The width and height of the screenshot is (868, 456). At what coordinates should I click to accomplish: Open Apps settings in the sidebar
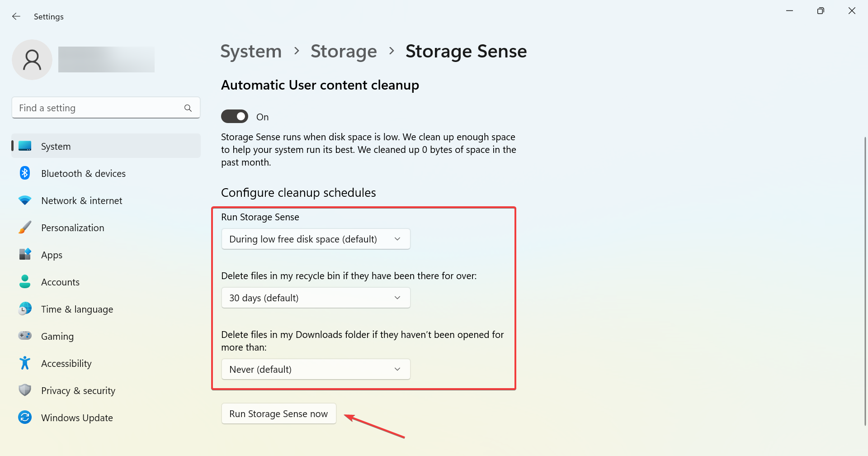[52, 255]
